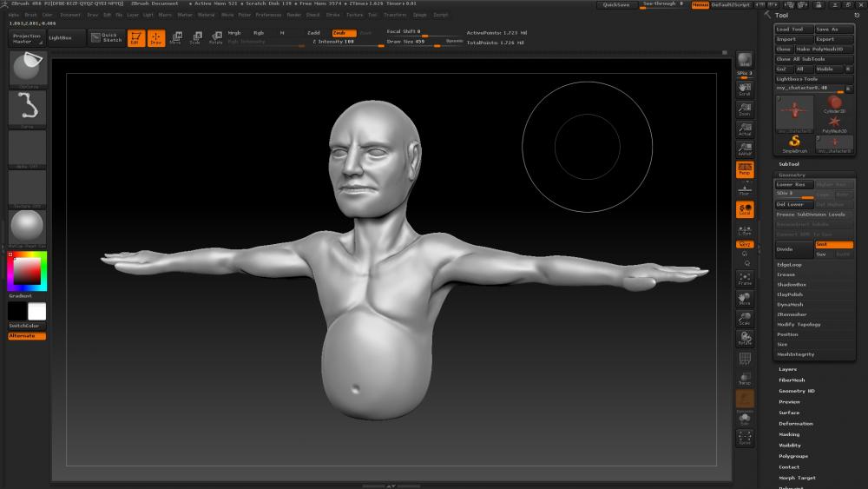Click the Edit mode icon

click(136, 38)
